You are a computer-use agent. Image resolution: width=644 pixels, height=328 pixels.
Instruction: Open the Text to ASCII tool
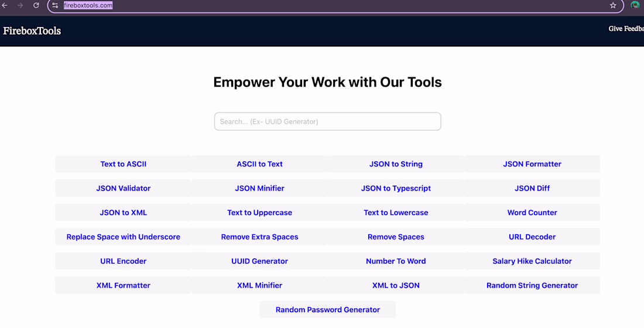click(x=123, y=164)
